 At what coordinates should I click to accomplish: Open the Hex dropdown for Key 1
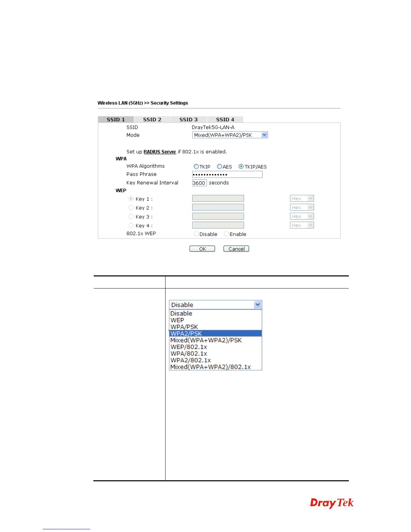tap(302, 198)
